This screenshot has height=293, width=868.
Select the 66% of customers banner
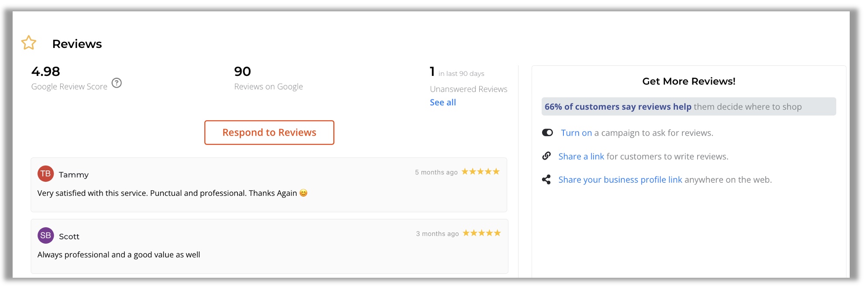688,106
